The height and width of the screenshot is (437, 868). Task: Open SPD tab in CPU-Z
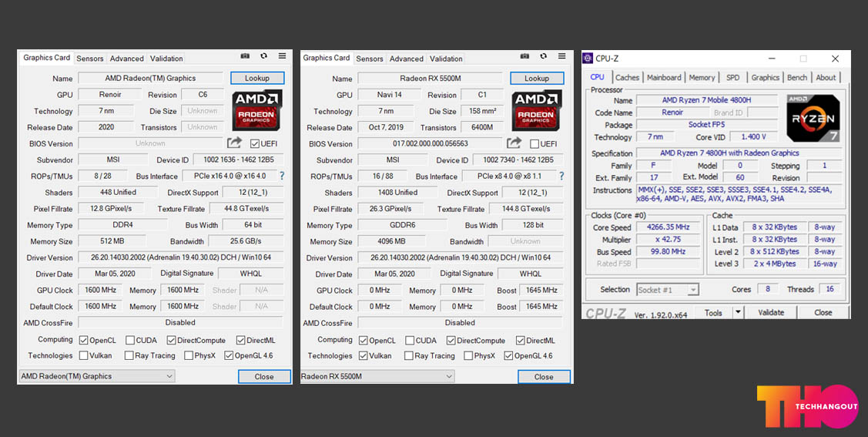(x=733, y=78)
